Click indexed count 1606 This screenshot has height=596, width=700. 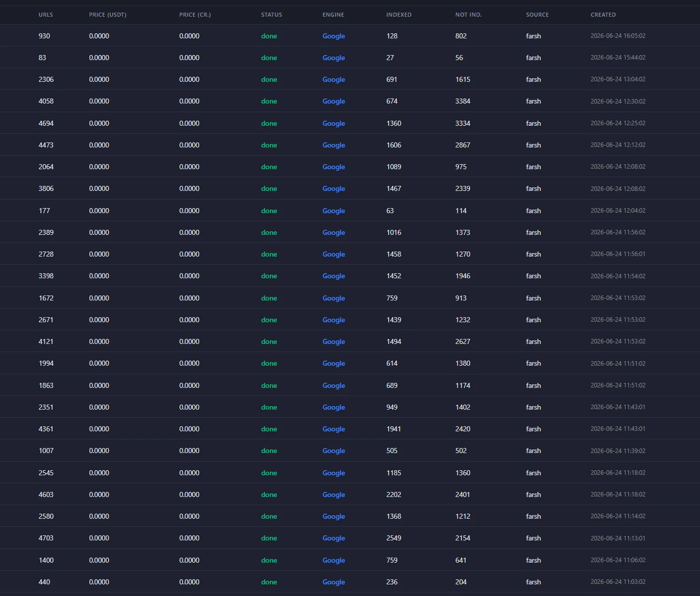coord(394,145)
